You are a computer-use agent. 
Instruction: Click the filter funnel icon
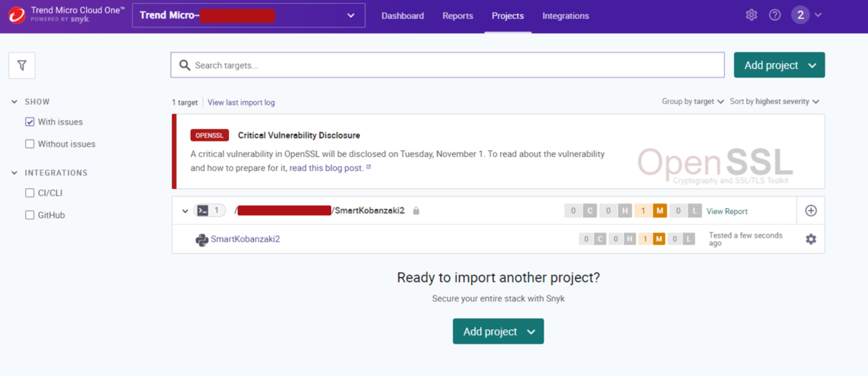point(22,66)
